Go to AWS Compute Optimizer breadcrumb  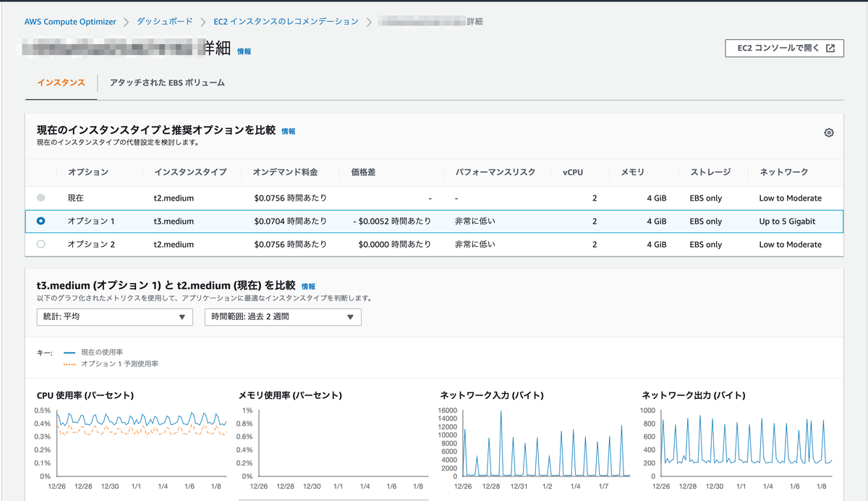70,22
